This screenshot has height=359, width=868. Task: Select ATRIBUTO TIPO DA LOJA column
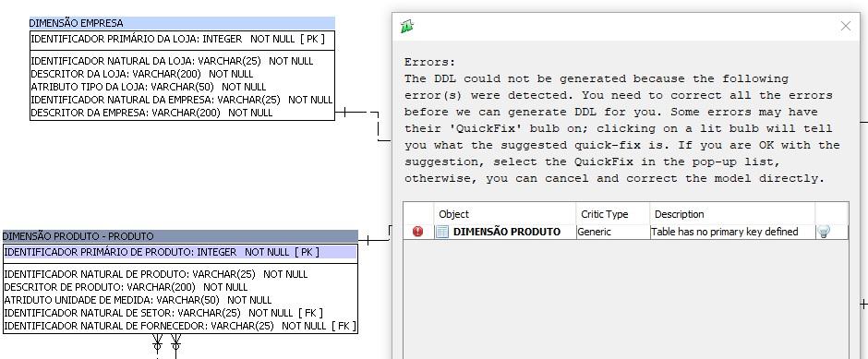tap(149, 87)
